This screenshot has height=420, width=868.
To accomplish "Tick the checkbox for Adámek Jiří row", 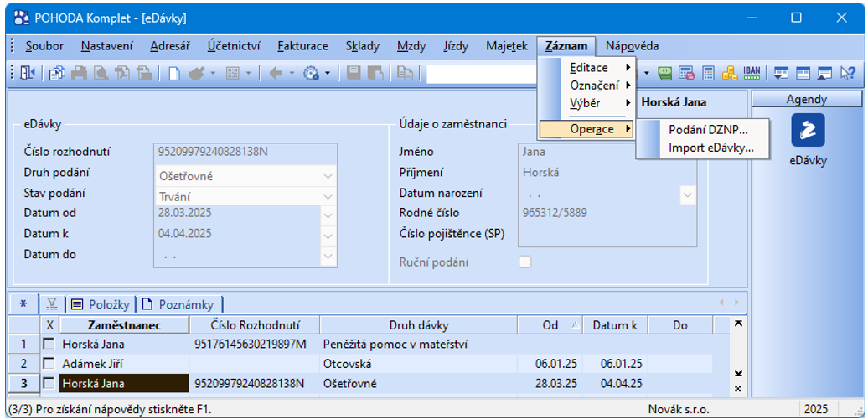I will [49, 364].
